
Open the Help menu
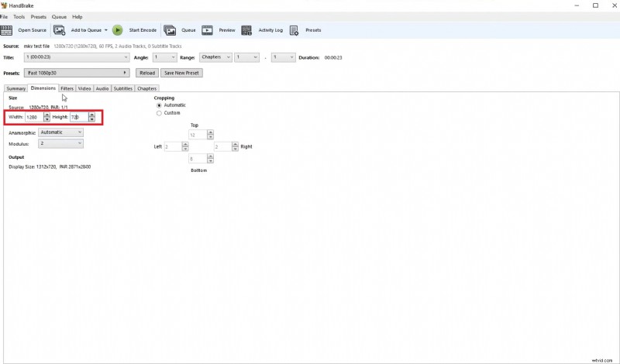77,17
